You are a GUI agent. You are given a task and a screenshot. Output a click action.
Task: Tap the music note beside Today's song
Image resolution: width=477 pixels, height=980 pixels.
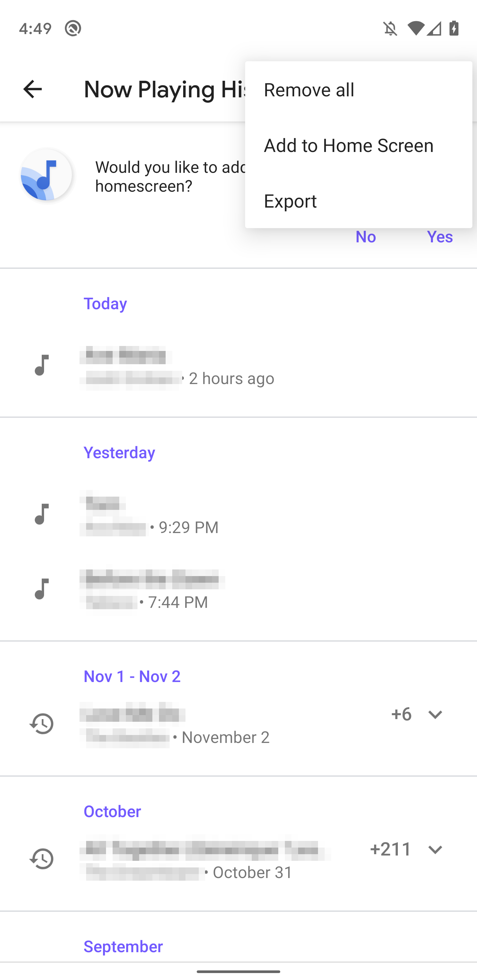pyautogui.click(x=41, y=365)
